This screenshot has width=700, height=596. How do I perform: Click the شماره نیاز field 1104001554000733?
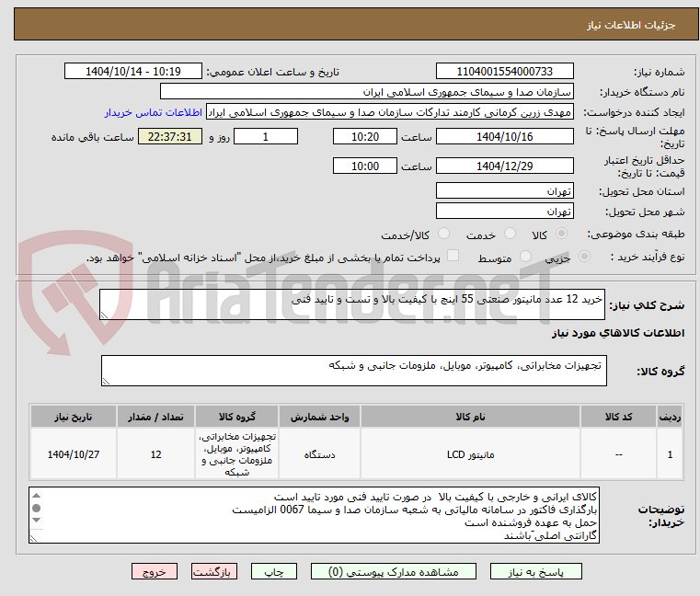tap(504, 72)
